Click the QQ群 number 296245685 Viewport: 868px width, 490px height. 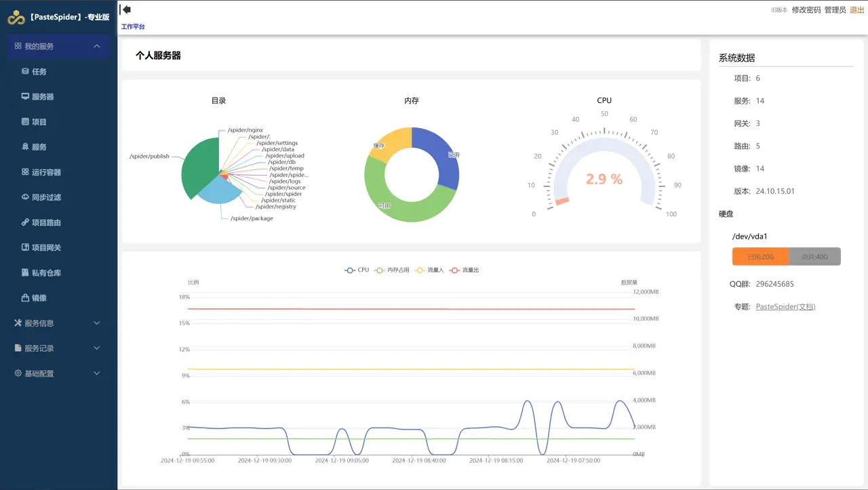point(775,284)
